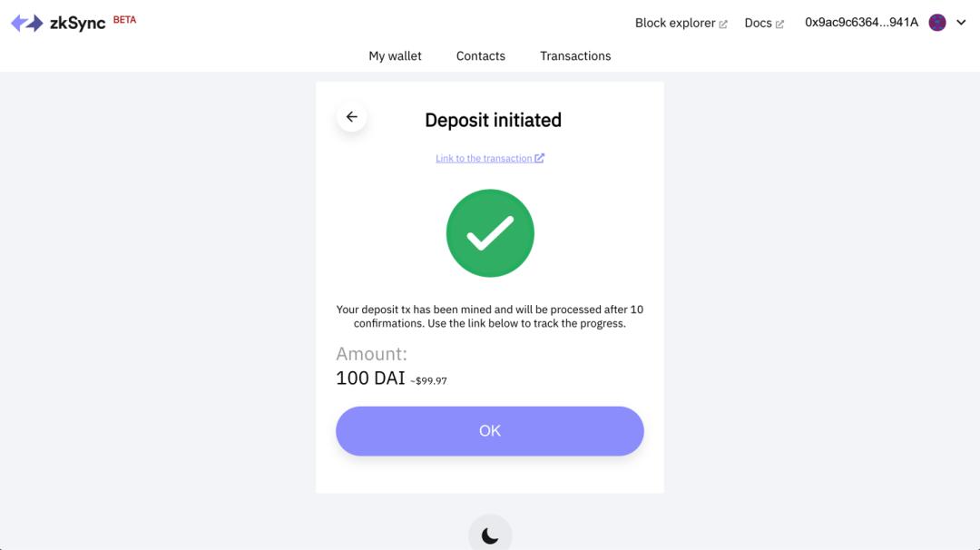Open the Block explorer link

click(x=675, y=23)
